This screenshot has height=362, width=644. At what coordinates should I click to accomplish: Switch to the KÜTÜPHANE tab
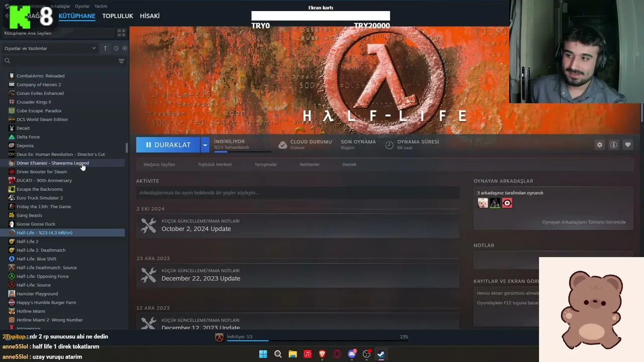click(x=77, y=16)
